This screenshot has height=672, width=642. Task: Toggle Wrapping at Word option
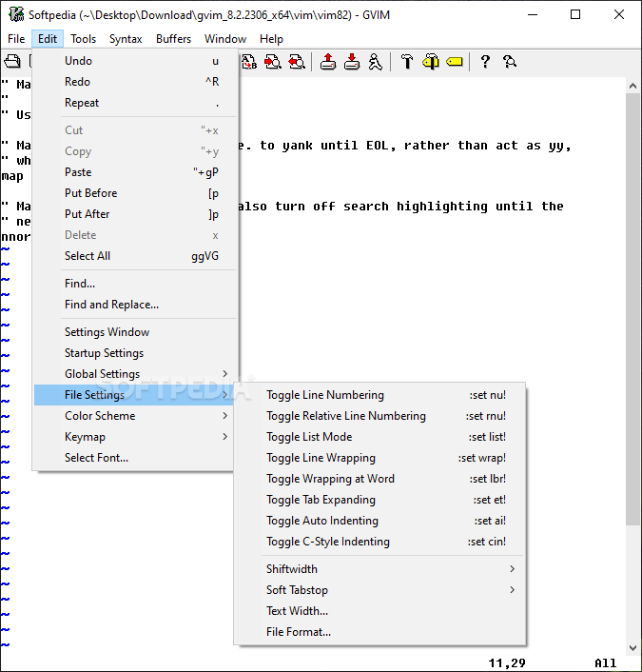(x=379, y=479)
